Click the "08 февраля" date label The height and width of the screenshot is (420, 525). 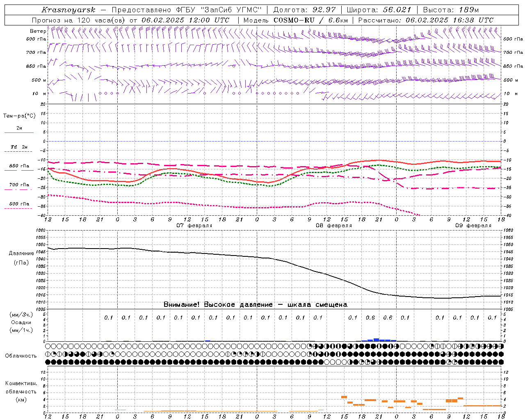334,226
